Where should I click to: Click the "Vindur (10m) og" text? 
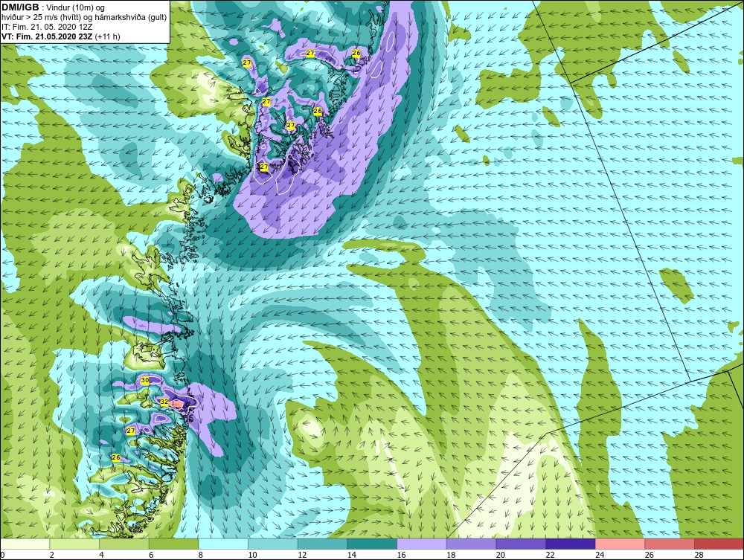pos(77,8)
